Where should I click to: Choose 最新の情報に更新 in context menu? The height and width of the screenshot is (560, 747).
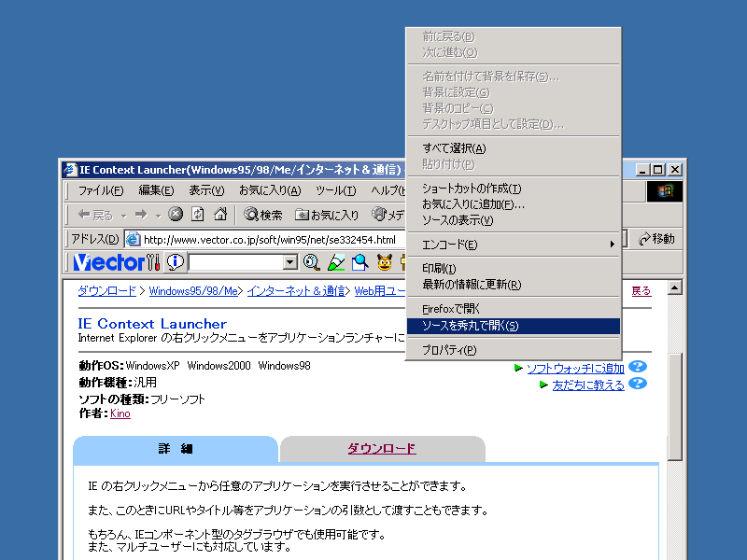click(x=513, y=285)
